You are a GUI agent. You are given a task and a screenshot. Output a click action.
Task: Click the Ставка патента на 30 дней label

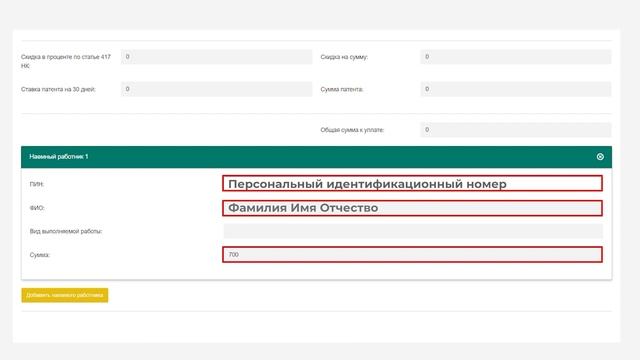pos(58,89)
